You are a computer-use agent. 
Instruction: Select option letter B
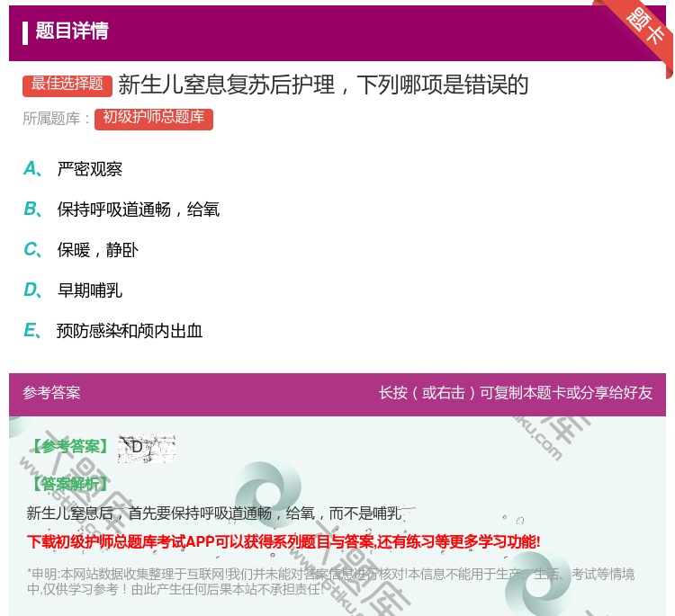pos(31,210)
